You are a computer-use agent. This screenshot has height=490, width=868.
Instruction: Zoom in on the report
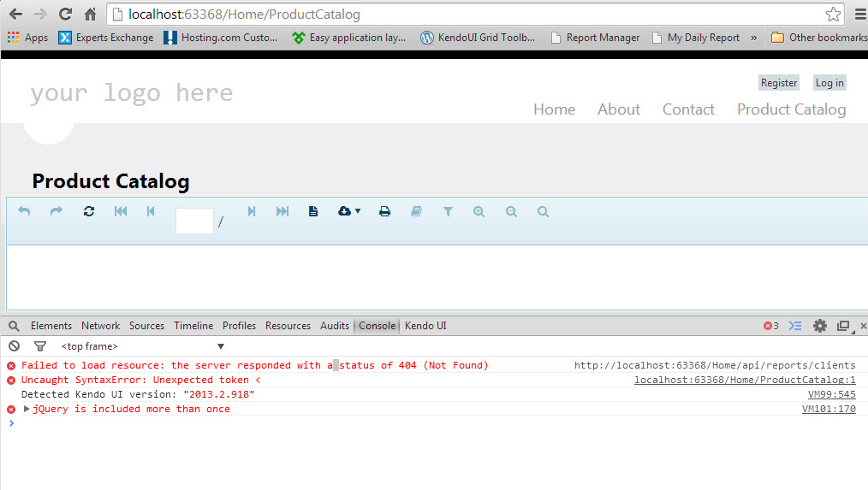(x=479, y=211)
